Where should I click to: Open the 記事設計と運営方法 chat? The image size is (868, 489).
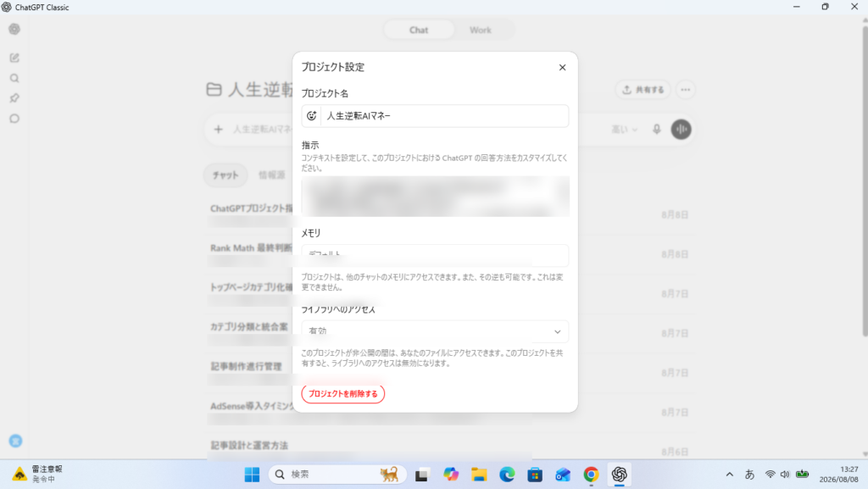click(x=249, y=445)
